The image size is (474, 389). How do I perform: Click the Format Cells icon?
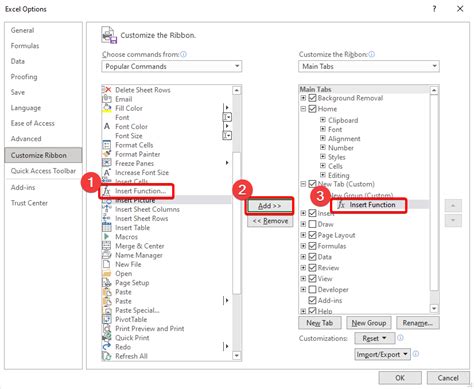coord(106,145)
